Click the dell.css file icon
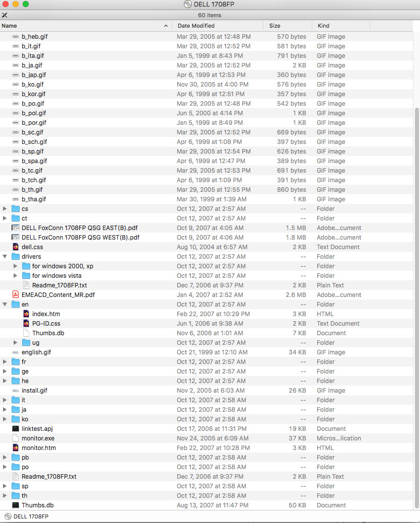Screen dimensions: 420x523 click(15, 247)
